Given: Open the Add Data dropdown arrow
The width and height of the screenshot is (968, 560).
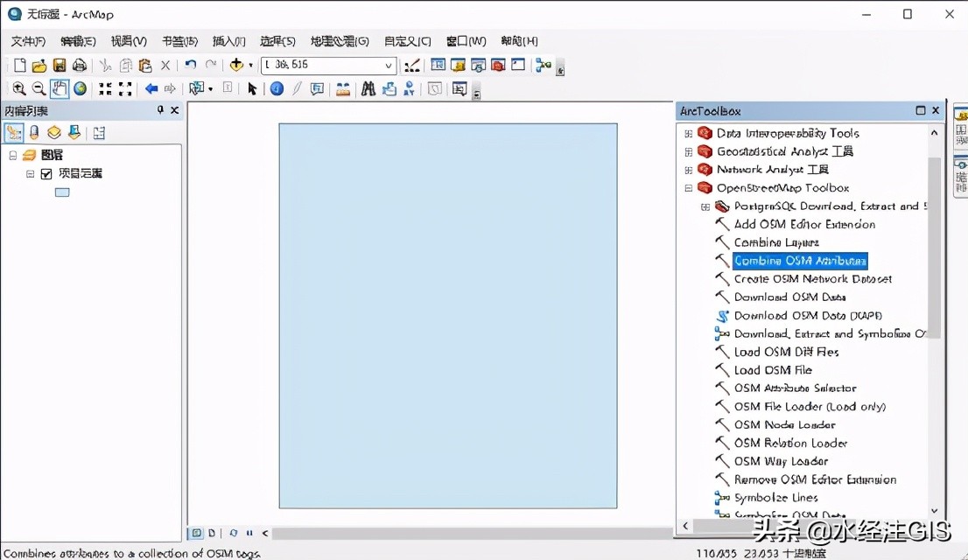Looking at the screenshot, I should [250, 65].
